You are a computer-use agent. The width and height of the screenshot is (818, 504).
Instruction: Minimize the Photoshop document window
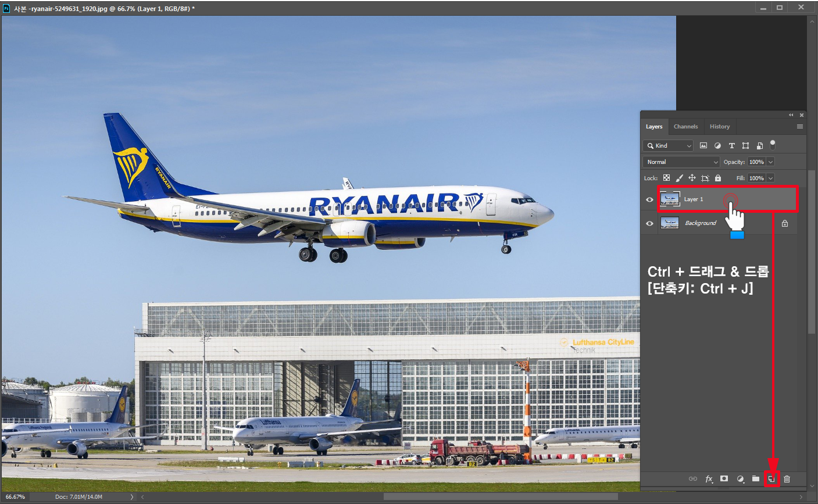[763, 8]
